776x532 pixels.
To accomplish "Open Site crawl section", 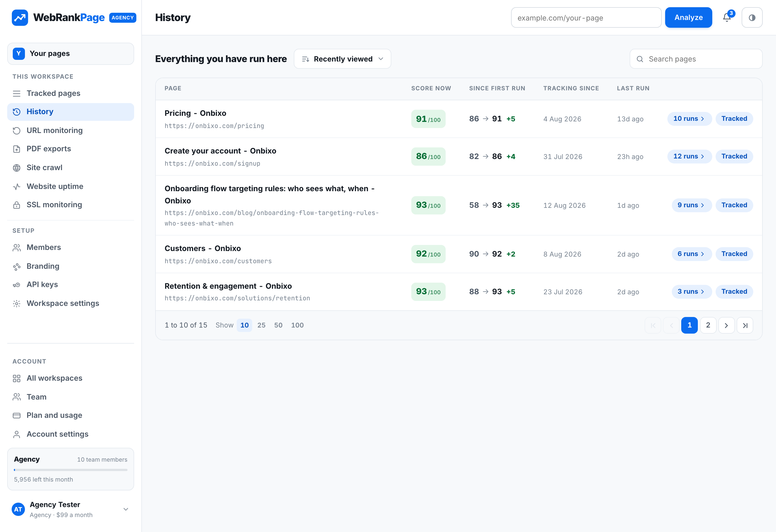I will click(x=70, y=167).
